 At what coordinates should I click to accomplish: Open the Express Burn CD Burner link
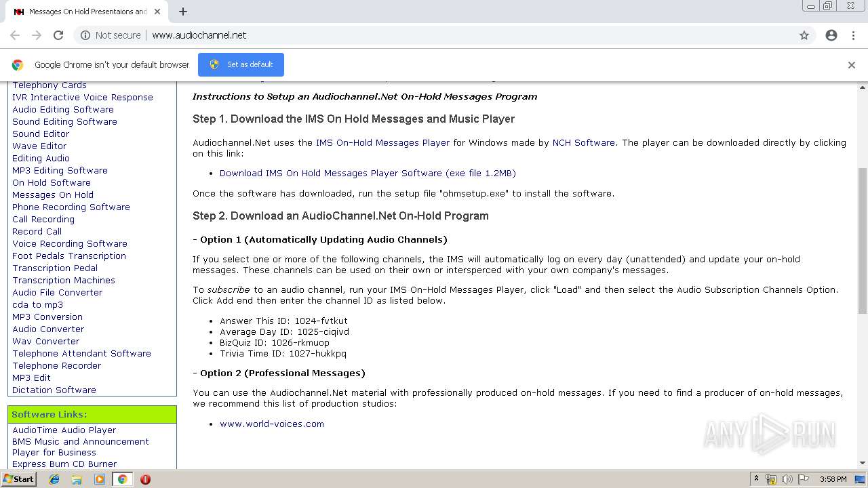pos(64,464)
